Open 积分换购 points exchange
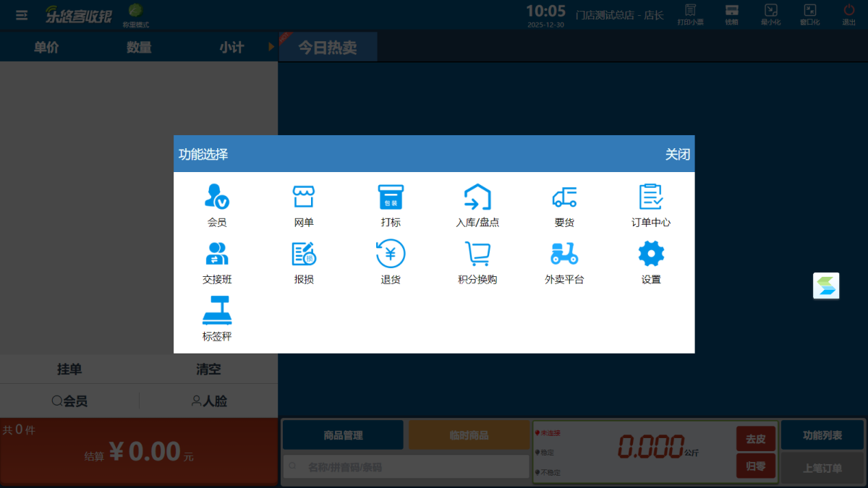Image resolution: width=868 pixels, height=488 pixels. 477,261
